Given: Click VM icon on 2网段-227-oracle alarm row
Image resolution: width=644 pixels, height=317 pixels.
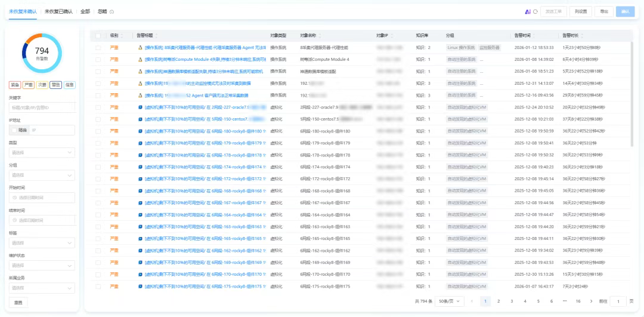Looking at the screenshot, I should [140, 107].
